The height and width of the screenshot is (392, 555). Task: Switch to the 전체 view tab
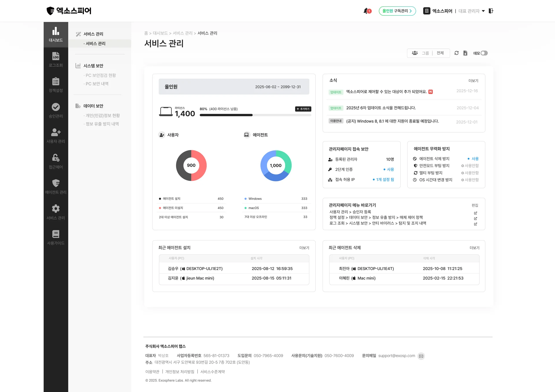(440, 53)
